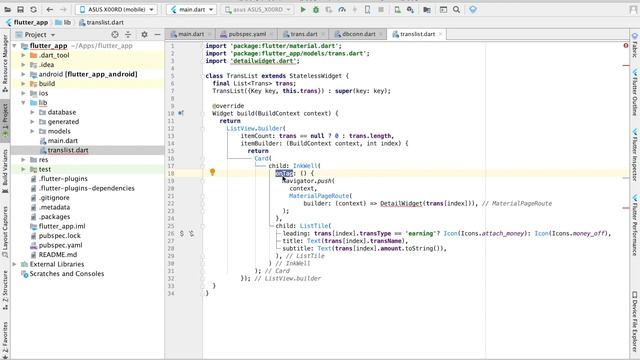640x360 pixels.
Task: Run the app with the green play icon
Action: pos(303,9)
